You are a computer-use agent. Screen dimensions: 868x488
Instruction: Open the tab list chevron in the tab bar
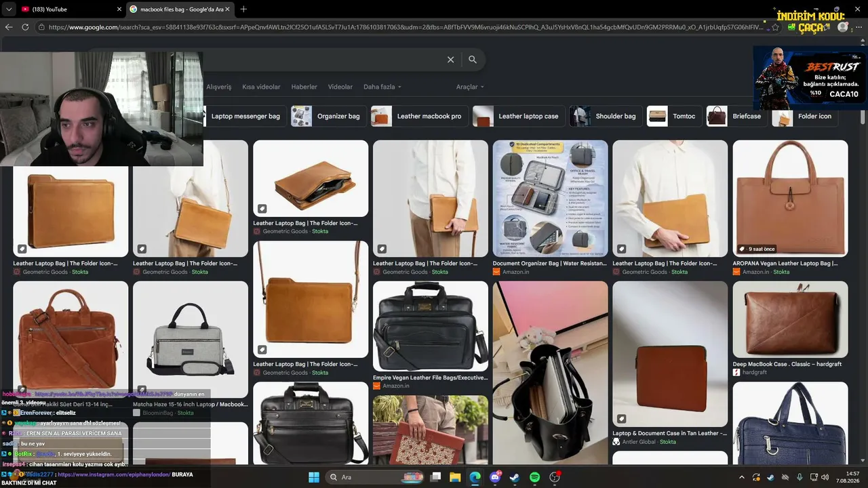(9, 9)
